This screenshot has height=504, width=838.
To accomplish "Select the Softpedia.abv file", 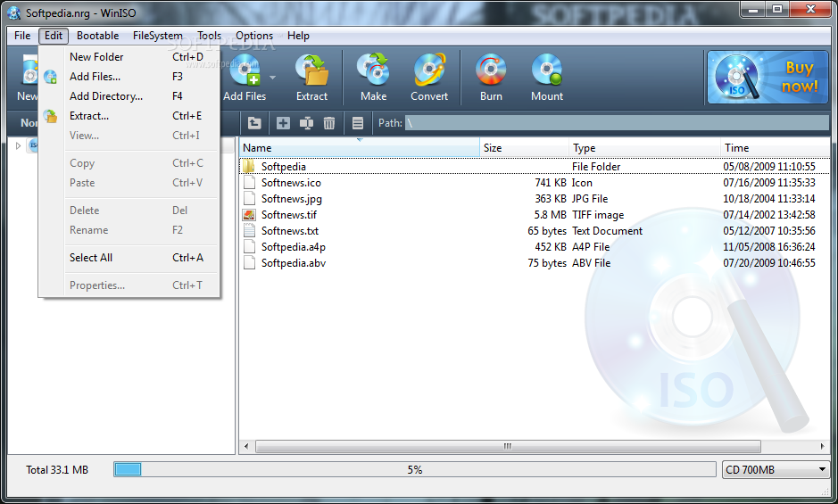I will pyautogui.click(x=535, y=263).
